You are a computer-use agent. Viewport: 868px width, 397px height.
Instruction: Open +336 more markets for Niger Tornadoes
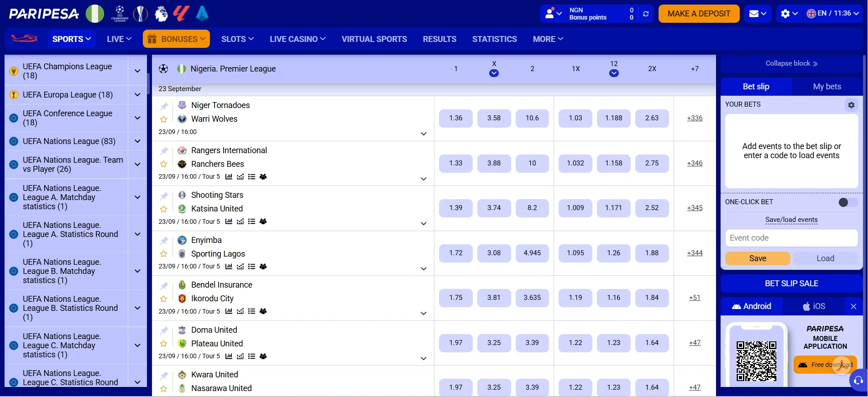695,118
